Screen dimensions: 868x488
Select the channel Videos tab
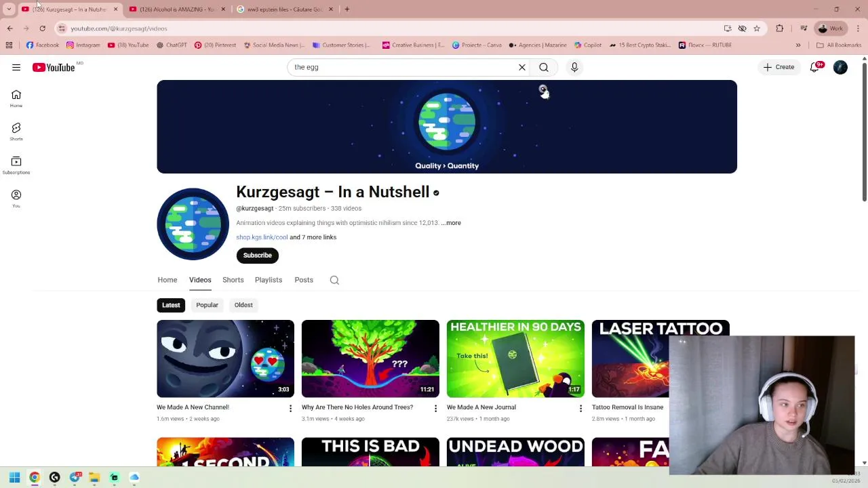pyautogui.click(x=200, y=280)
